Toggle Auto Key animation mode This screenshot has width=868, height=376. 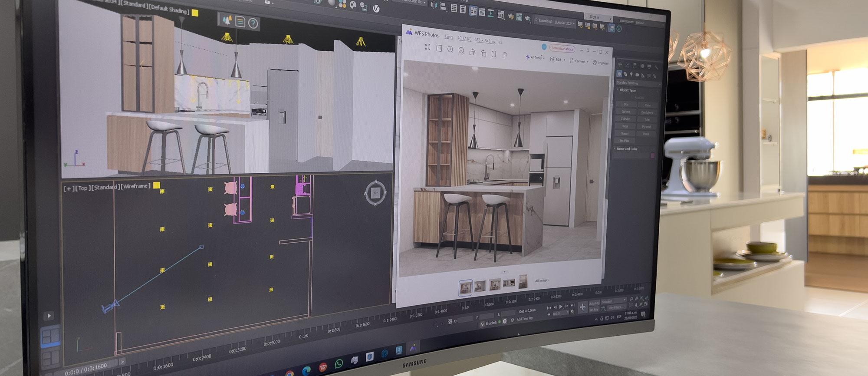click(x=594, y=303)
